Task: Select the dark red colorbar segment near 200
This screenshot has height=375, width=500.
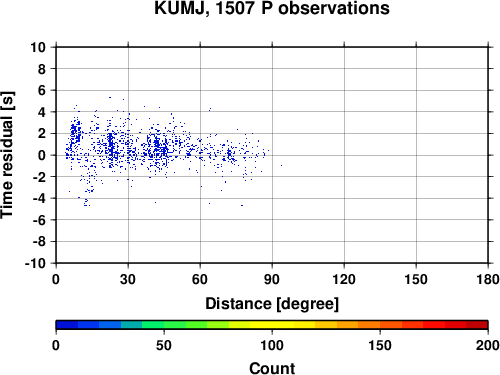Action: point(477,325)
